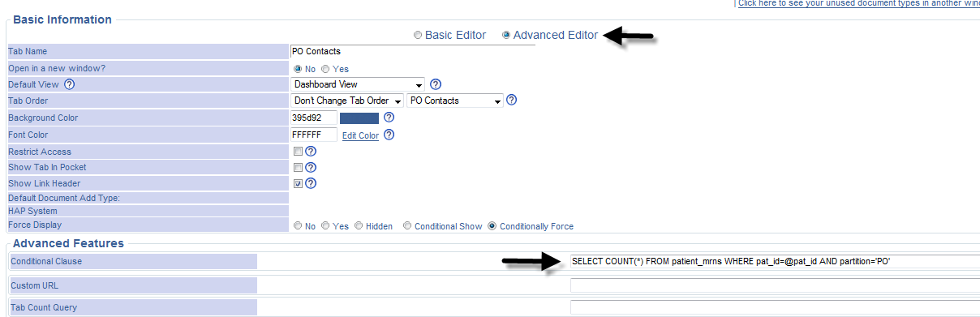
Task: Click help icon by Show Tab In Pocket
Action: (x=310, y=167)
